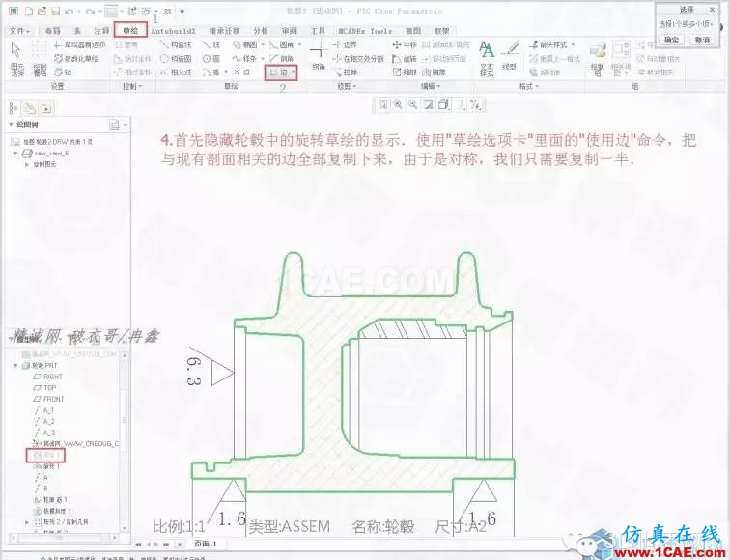This screenshot has height=560, width=730.
Task: Select the 页面 1 sheet tab
Action: click(x=205, y=544)
